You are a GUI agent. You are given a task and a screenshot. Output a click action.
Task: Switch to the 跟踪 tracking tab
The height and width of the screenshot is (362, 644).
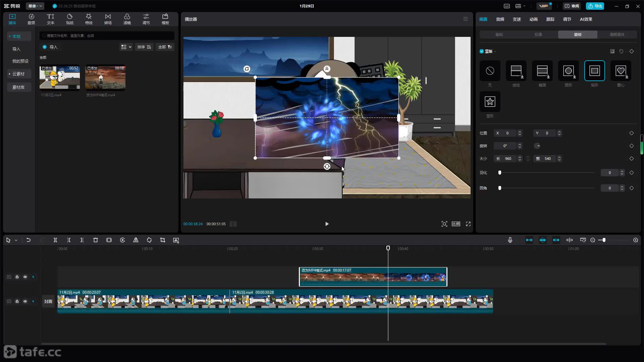550,19
